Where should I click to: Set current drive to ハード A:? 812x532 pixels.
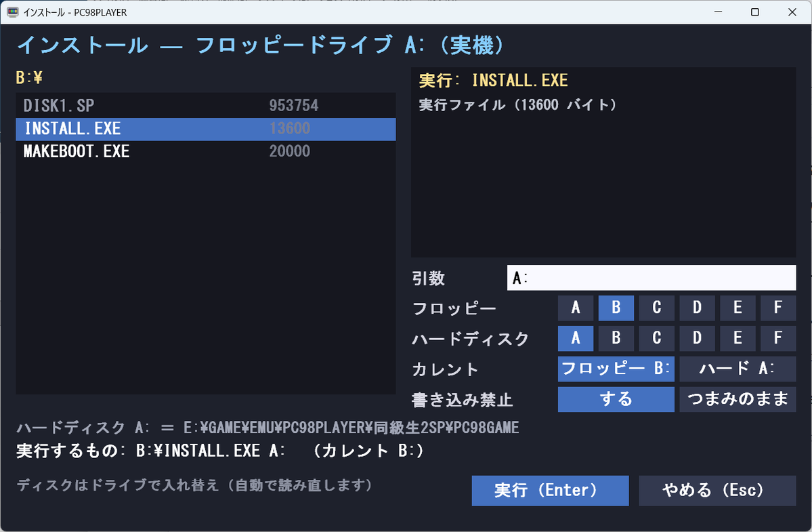click(738, 369)
